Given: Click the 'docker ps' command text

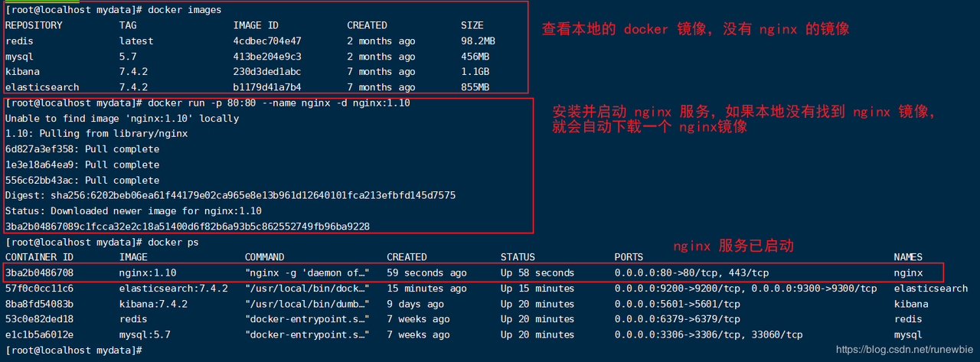Looking at the screenshot, I should coord(173,242).
